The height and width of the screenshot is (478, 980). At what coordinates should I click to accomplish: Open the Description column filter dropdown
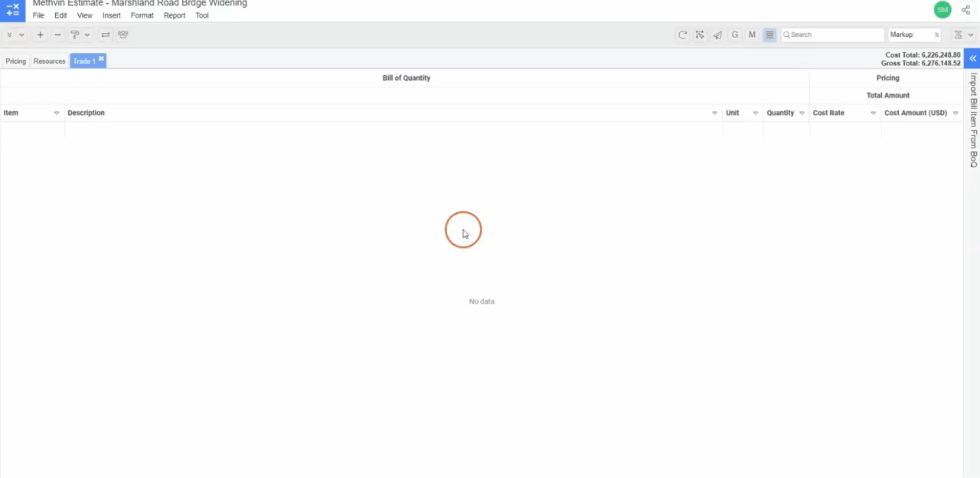714,113
